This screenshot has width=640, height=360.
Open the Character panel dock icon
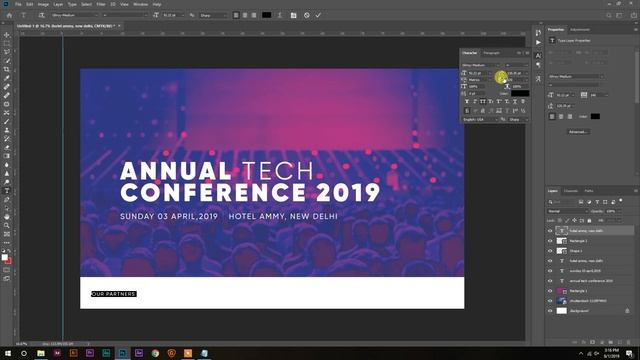538,56
